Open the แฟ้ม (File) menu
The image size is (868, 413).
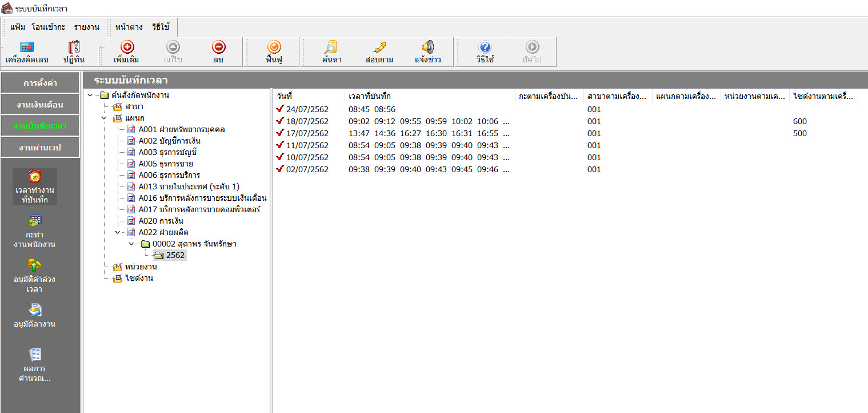point(18,27)
